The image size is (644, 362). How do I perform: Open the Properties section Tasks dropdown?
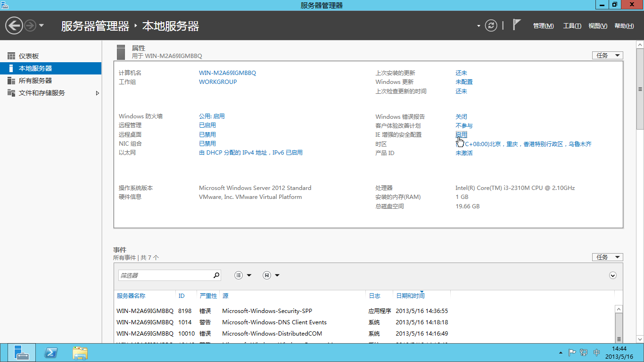pyautogui.click(x=607, y=56)
